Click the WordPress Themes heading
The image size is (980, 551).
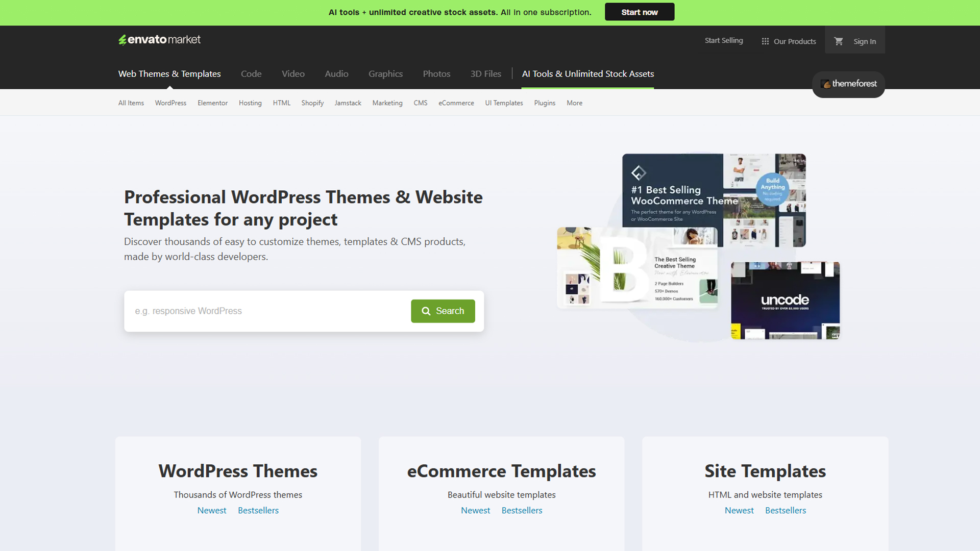click(238, 471)
